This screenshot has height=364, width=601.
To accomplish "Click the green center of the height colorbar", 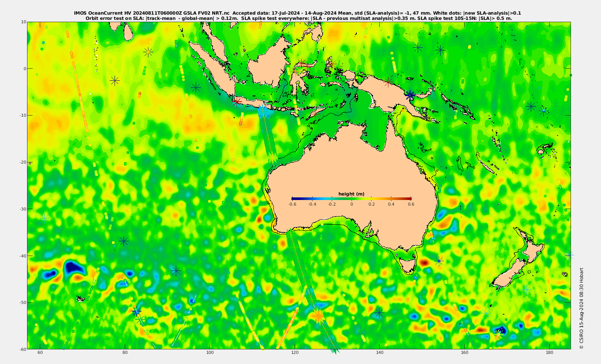I will 351,199.
